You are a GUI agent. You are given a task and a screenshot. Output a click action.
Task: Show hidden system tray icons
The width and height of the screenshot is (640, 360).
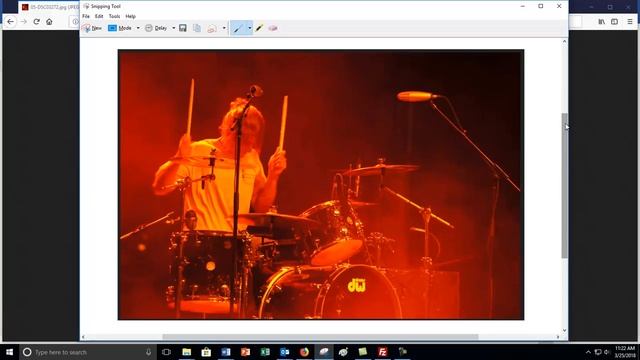point(588,352)
